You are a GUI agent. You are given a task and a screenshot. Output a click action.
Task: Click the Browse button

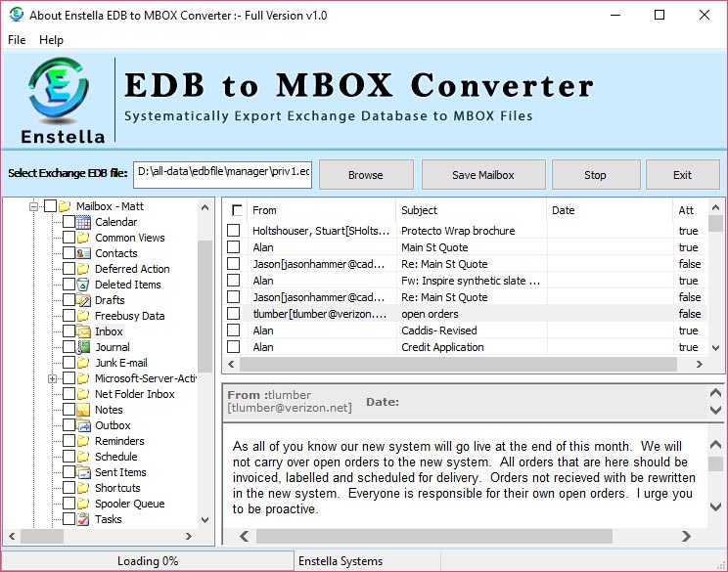[365, 175]
